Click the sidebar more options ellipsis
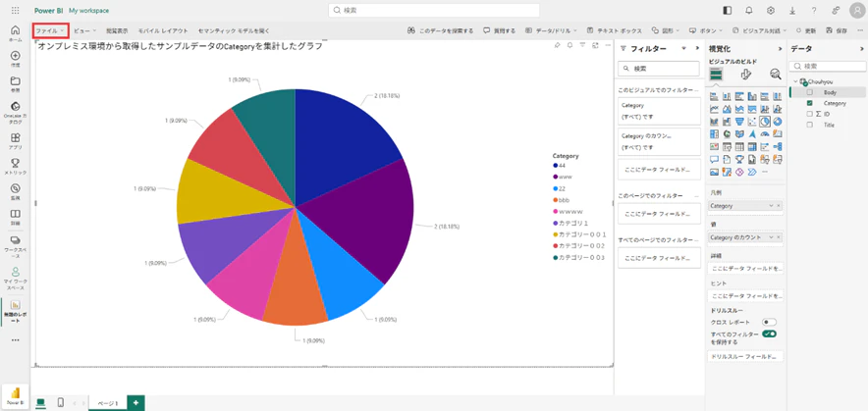 click(x=15, y=340)
